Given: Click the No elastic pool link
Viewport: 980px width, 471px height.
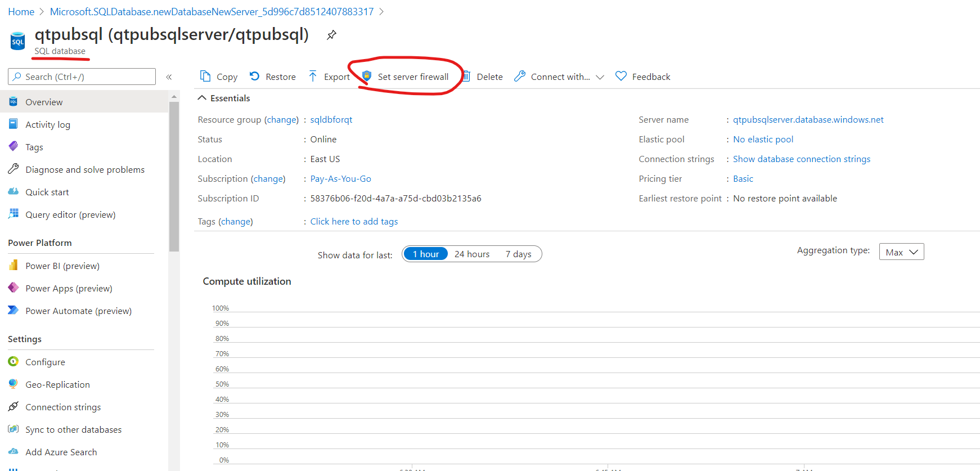Looking at the screenshot, I should 763,139.
